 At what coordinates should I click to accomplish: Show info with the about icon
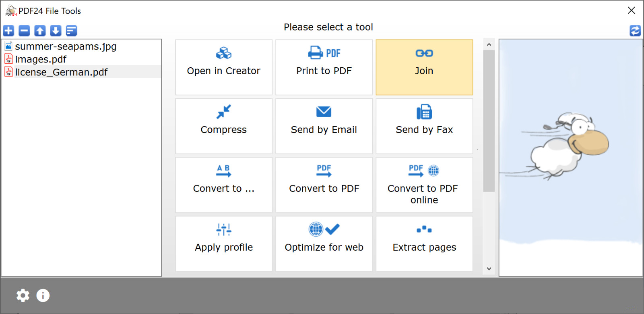tap(43, 295)
